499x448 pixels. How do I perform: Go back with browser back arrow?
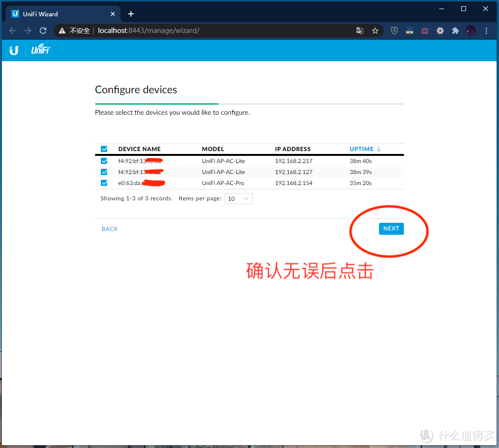point(12,31)
